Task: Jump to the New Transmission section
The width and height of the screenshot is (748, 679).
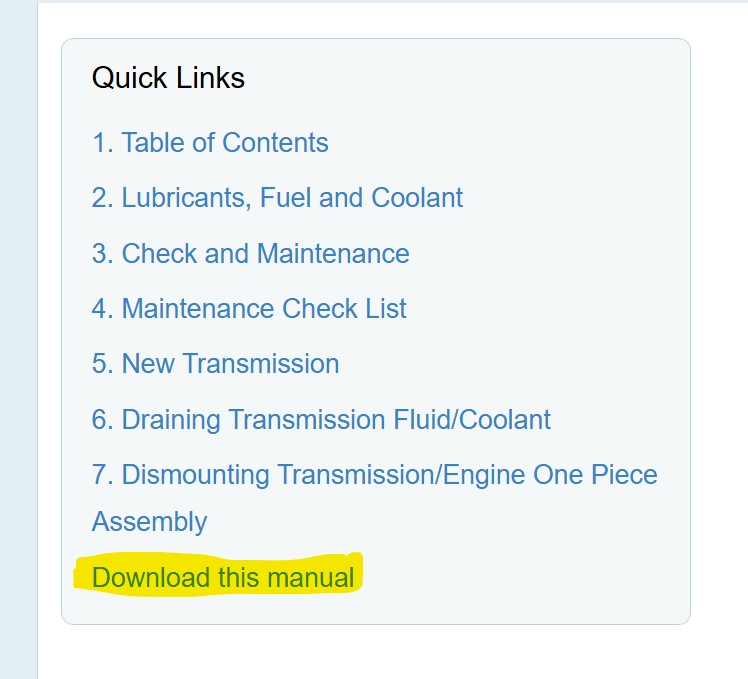Action: pos(216,364)
